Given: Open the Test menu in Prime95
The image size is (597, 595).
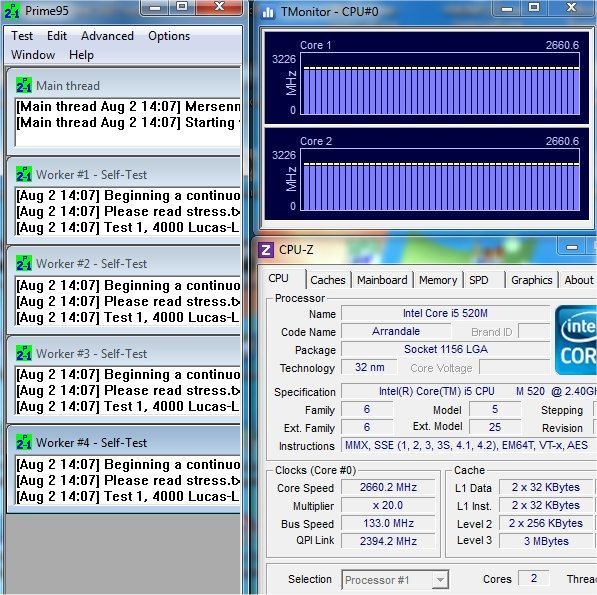Looking at the screenshot, I should [22, 36].
